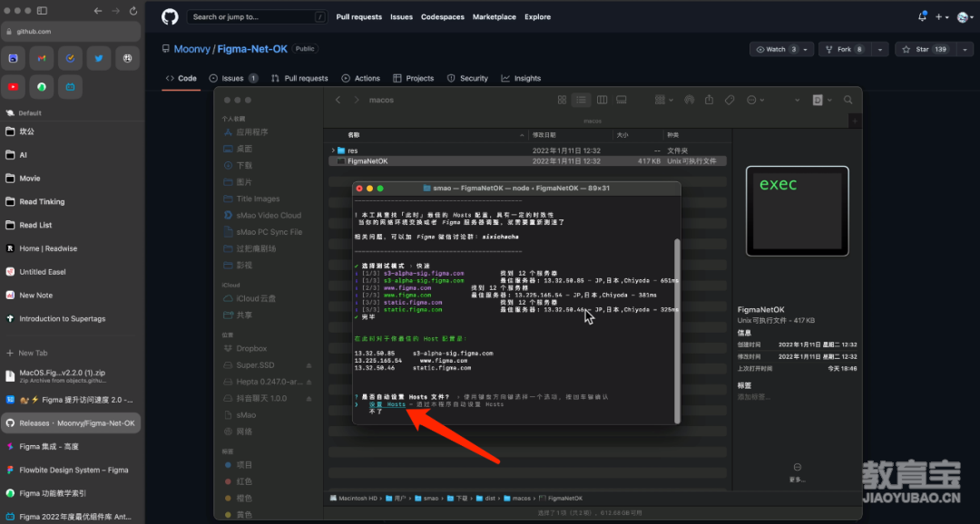
Task: Open the Actions repository tab
Action: click(360, 78)
